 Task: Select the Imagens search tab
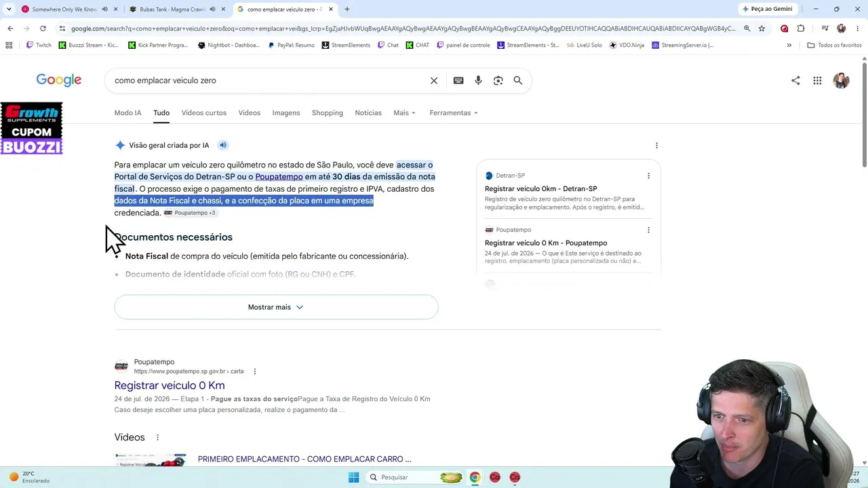[x=286, y=113]
